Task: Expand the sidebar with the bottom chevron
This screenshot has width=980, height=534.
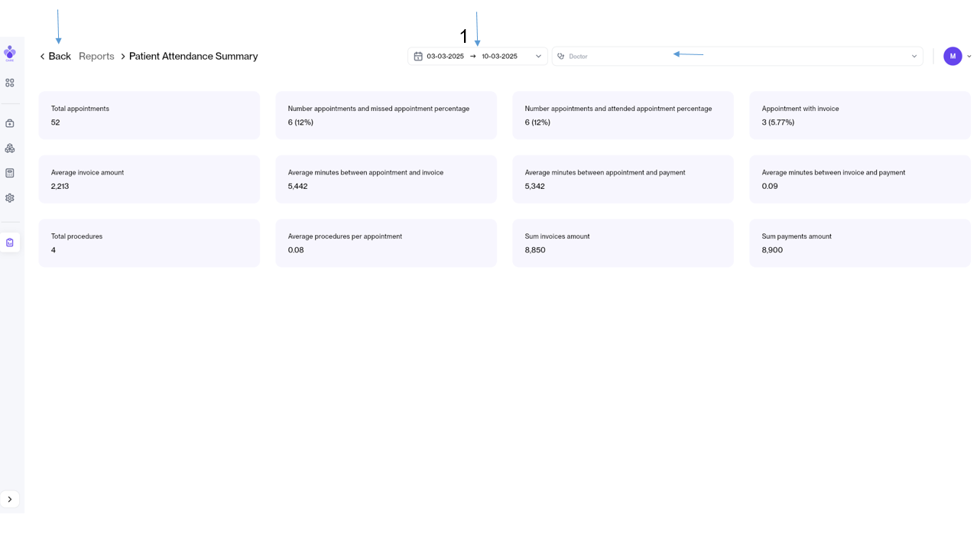Action: click(10, 500)
